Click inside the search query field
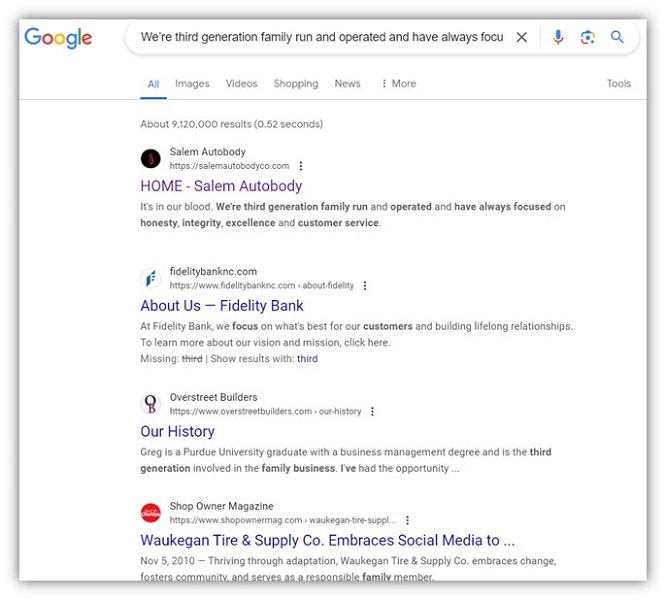Image resolution: width=666 pixels, height=600 pixels. (320, 38)
